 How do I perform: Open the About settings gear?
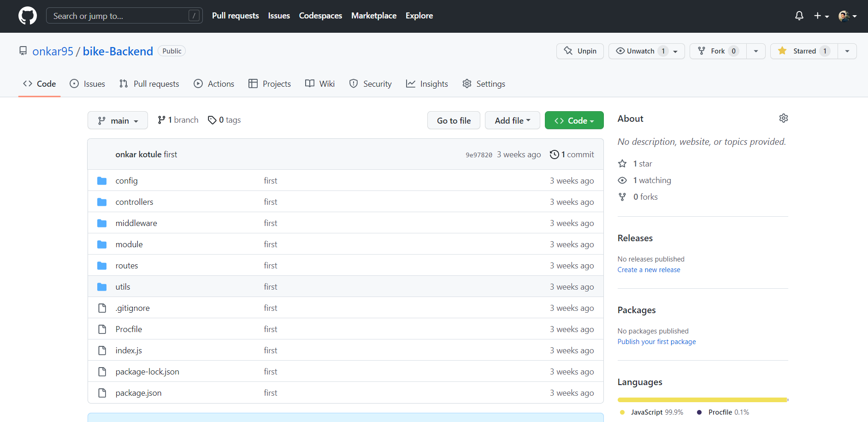(784, 118)
